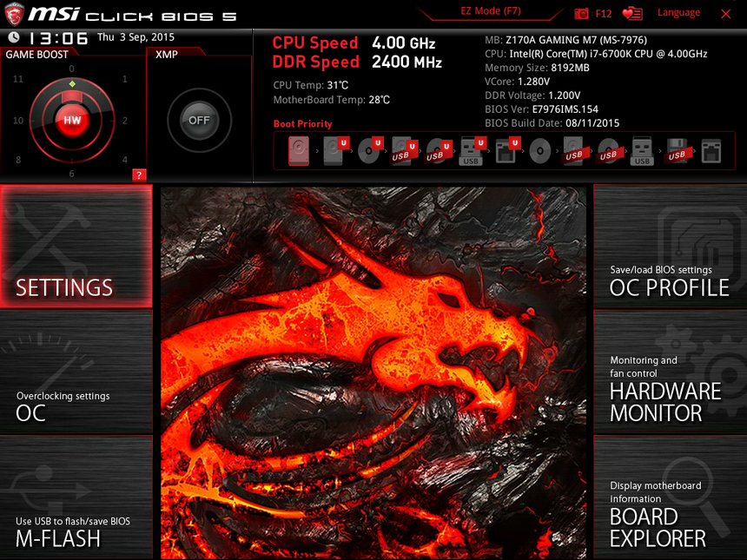
Task: Open M-FLASH to flash the BIOS
Action: (76, 499)
